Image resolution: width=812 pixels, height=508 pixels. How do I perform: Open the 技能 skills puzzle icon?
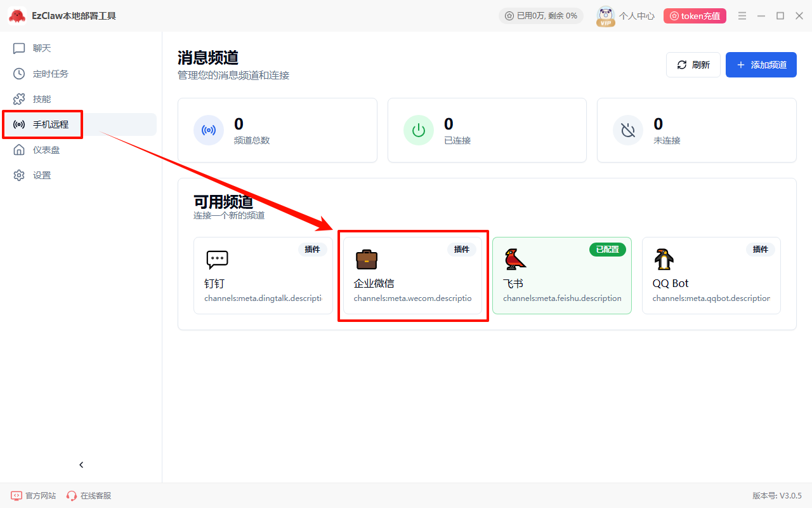tap(20, 99)
